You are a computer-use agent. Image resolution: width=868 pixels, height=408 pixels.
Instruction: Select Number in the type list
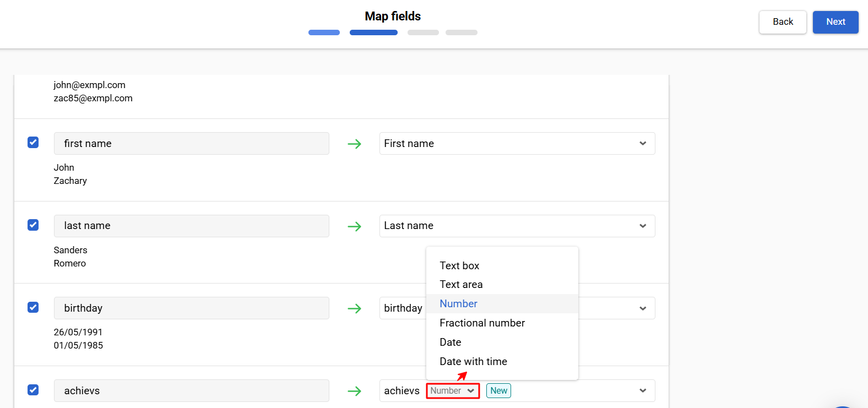[x=502, y=303]
